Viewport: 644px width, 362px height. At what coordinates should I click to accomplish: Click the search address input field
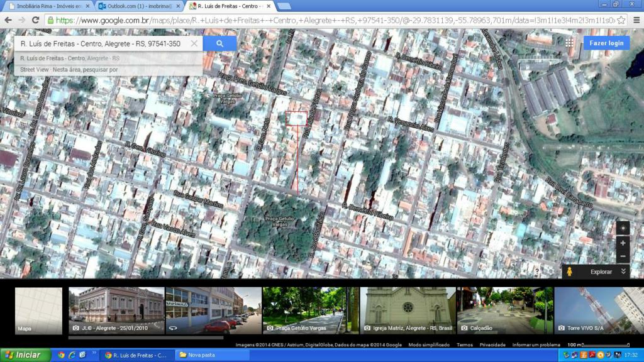pyautogui.click(x=103, y=43)
